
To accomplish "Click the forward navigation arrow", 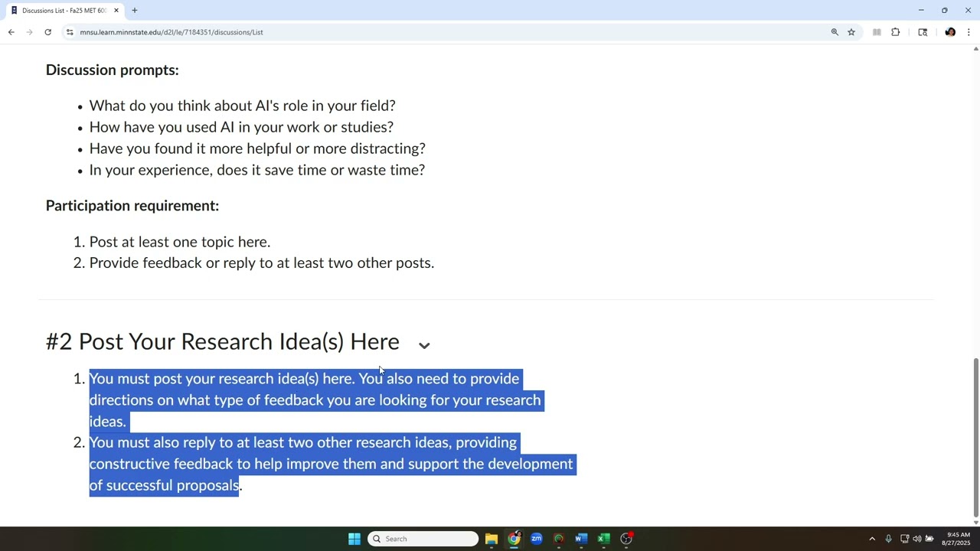I will coord(30,32).
